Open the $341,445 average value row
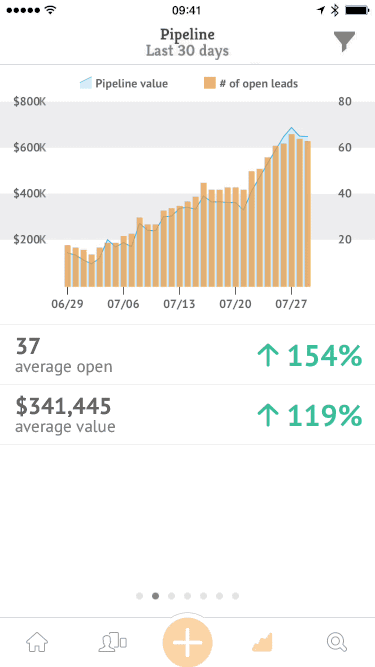Image resolution: width=375 pixels, height=667 pixels. click(188, 415)
